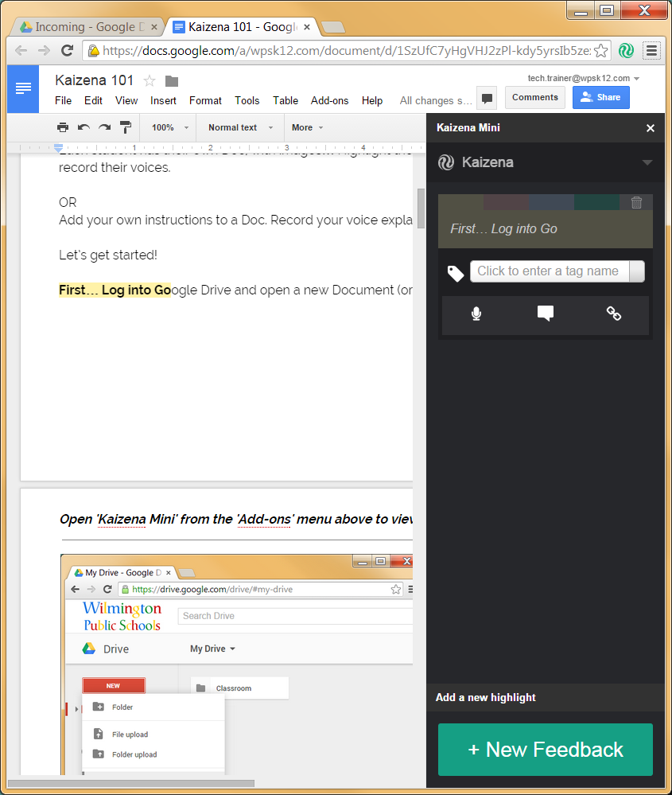Screen dimensions: 672x795
Task: Click the tag name input field
Action: 550,271
